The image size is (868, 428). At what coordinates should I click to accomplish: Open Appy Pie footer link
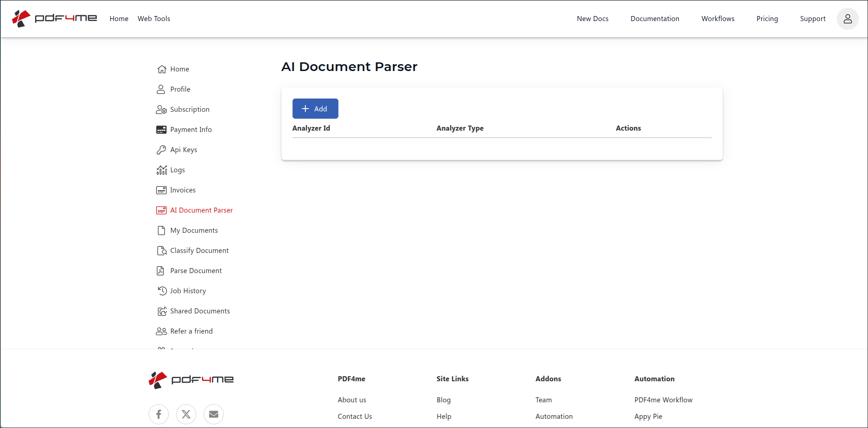point(648,417)
